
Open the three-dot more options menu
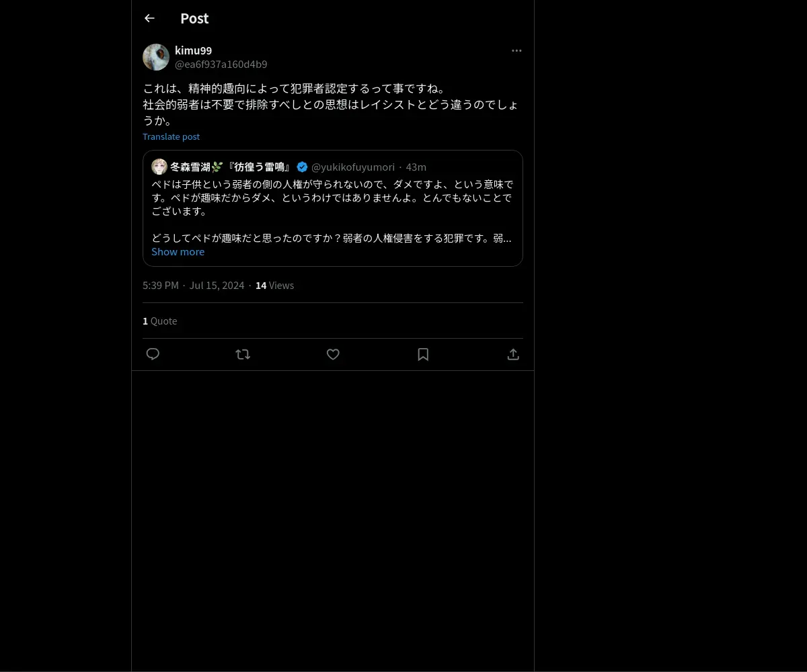point(516,50)
